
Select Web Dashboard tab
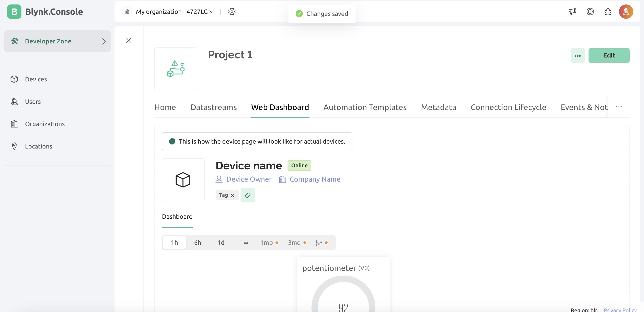coord(280,107)
